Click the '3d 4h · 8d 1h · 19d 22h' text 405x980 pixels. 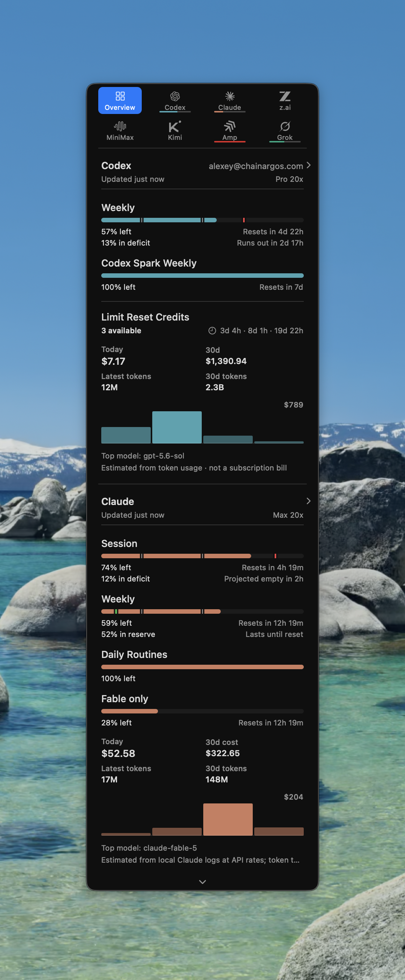coord(261,331)
